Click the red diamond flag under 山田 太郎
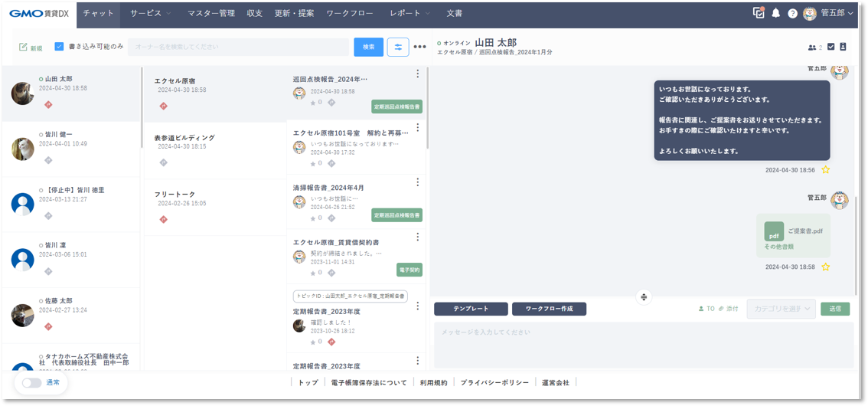868x406 pixels. [x=48, y=105]
